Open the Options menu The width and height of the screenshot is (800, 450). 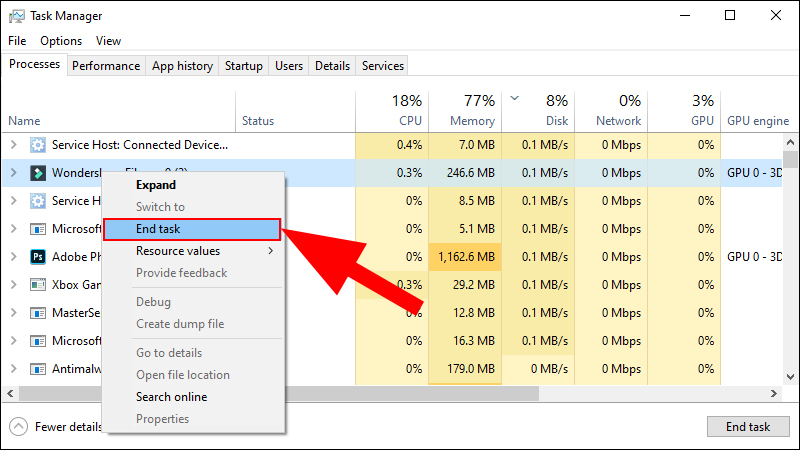61,41
